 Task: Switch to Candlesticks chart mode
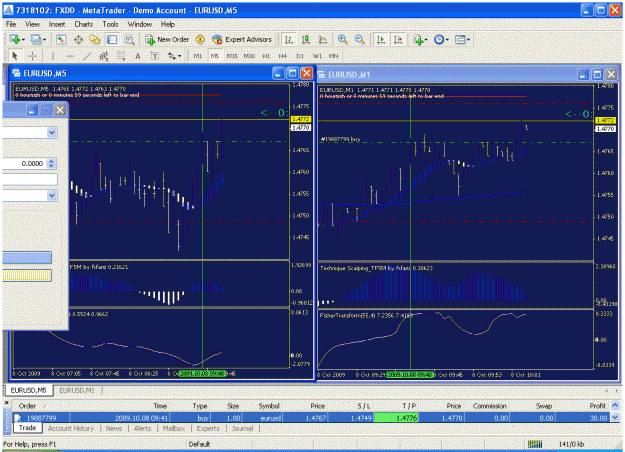pos(306,39)
